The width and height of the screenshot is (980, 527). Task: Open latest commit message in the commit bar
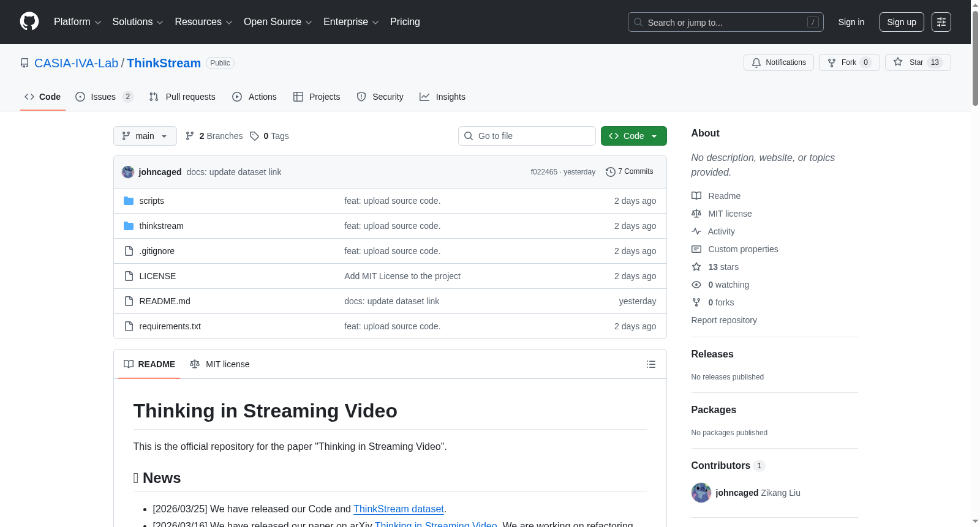tap(234, 172)
